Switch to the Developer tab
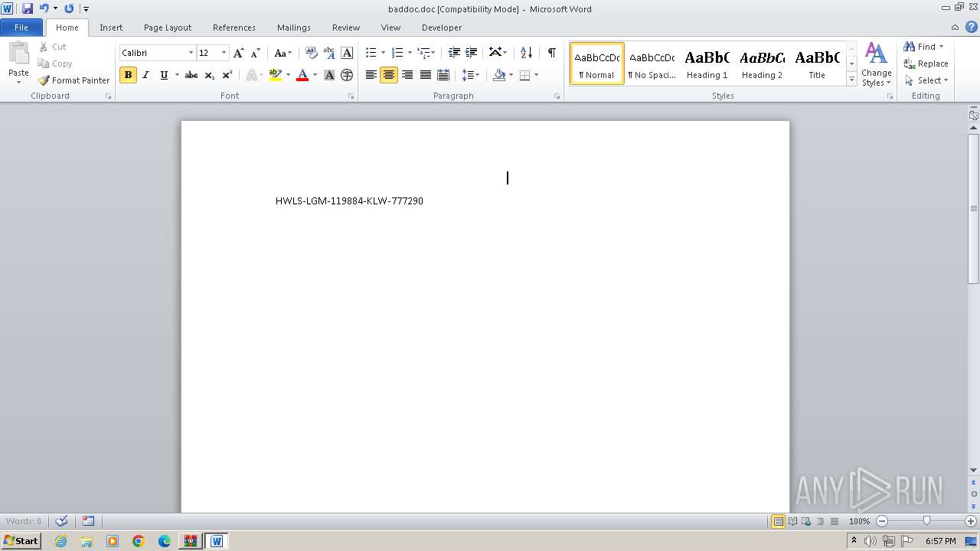The height and width of the screenshot is (551, 980). point(442,28)
